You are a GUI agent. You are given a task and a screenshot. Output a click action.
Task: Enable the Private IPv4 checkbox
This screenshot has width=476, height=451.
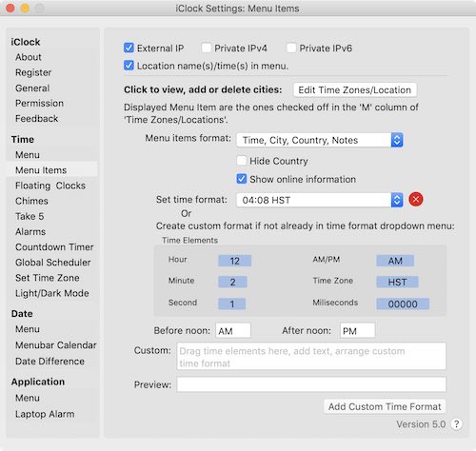[x=207, y=48]
